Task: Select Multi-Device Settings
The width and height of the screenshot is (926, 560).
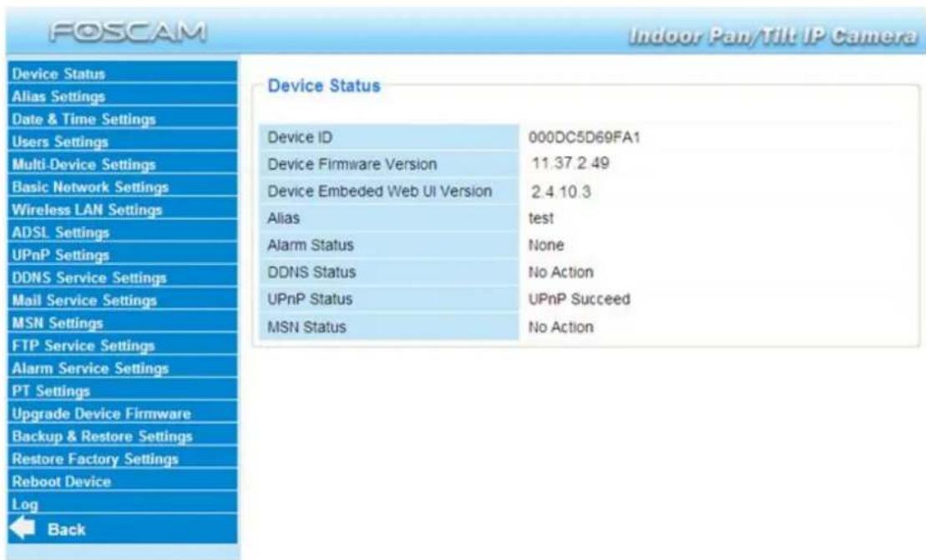Action: [x=83, y=164]
